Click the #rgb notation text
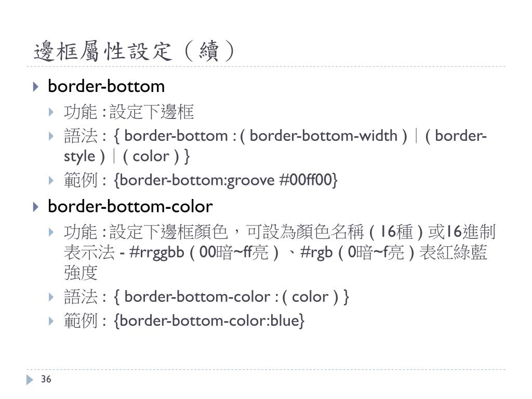532x399 pixels. tap(316, 253)
